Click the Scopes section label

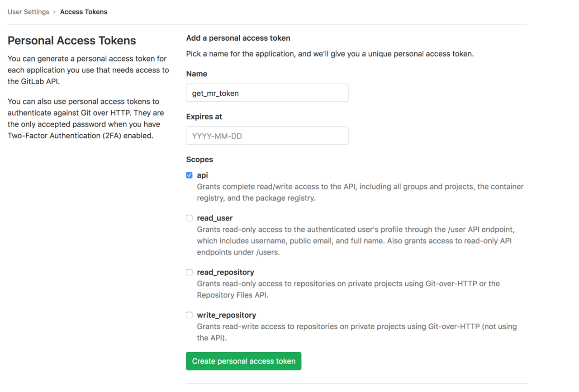pyautogui.click(x=199, y=160)
